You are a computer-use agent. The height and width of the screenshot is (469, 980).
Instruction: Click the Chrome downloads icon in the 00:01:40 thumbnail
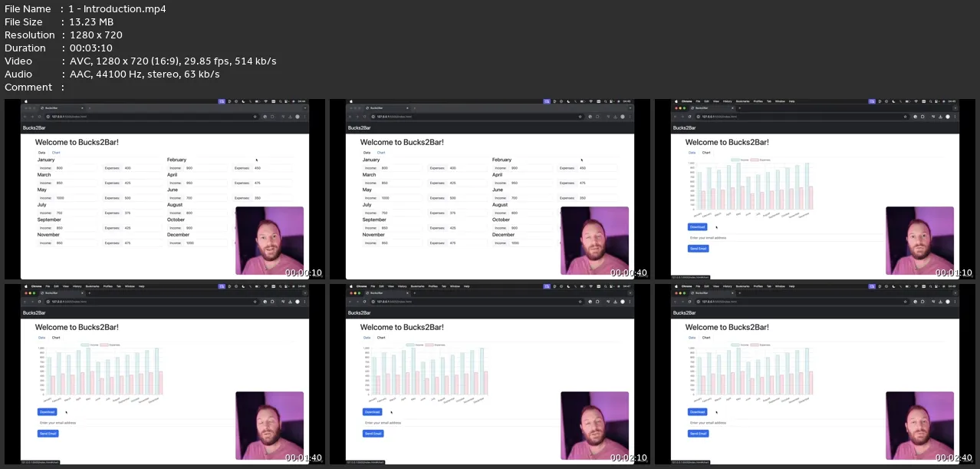[291, 302]
